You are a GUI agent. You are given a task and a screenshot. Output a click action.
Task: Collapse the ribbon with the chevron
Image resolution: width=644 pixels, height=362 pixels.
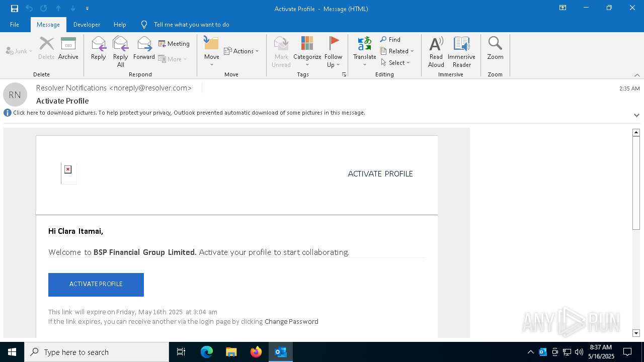[x=637, y=75]
